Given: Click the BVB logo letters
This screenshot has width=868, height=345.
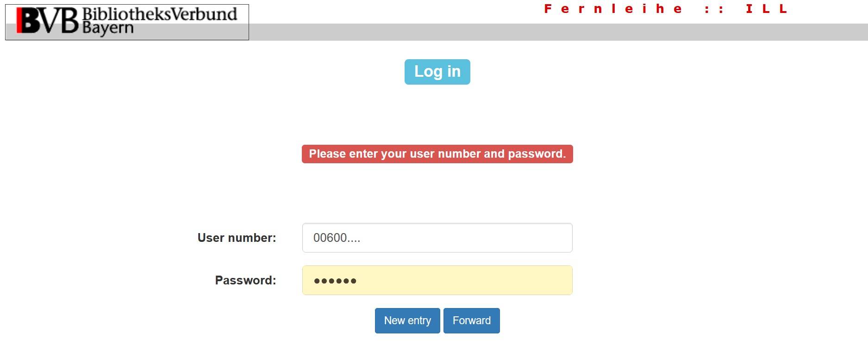Looking at the screenshot, I should [48, 22].
